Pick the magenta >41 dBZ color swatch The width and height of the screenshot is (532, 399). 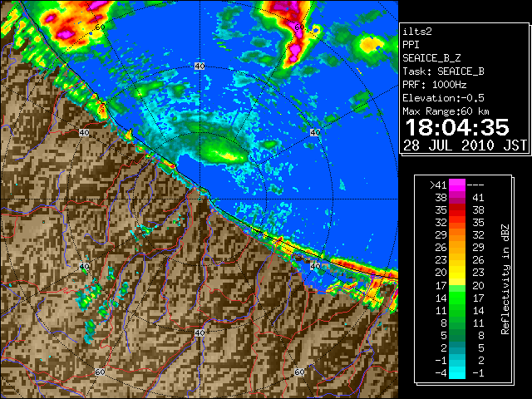457,185
